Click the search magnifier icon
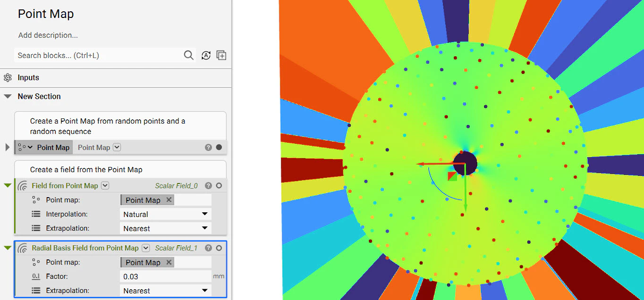 pyautogui.click(x=188, y=55)
